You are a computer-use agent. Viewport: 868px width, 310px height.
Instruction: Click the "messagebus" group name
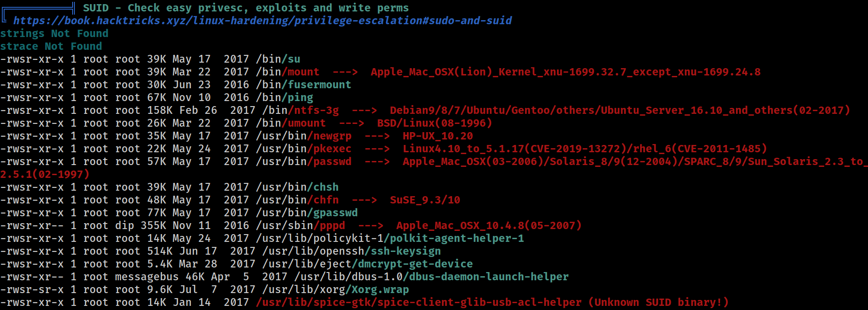(147, 277)
